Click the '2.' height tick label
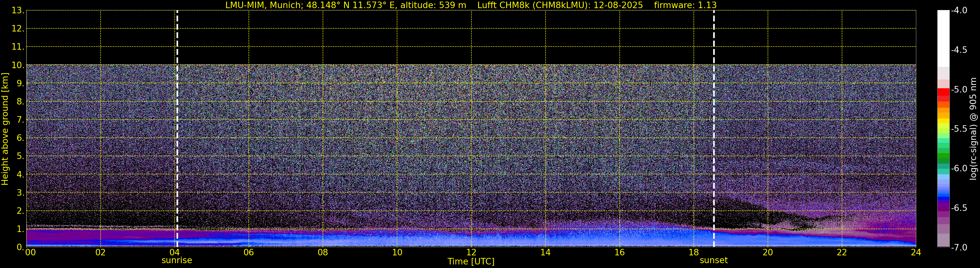Viewport: 980px width, 268px height. pyautogui.click(x=20, y=211)
